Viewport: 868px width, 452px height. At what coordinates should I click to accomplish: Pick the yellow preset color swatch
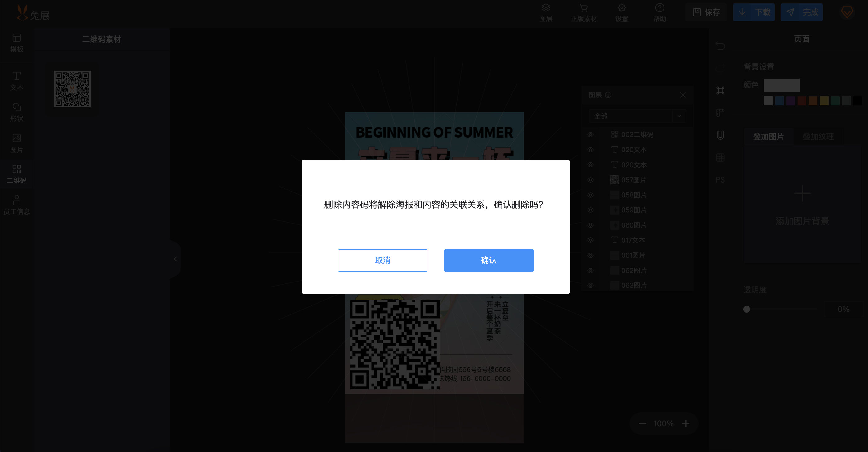[824, 101]
